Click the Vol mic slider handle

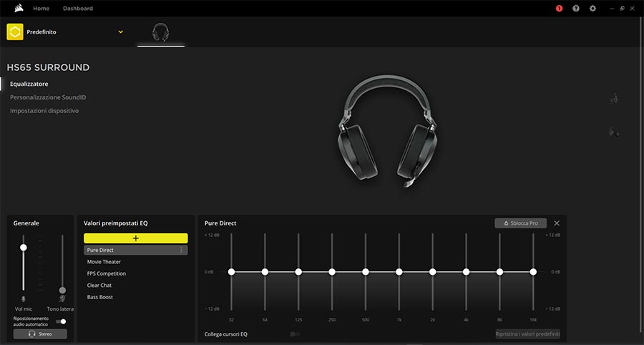(24, 247)
